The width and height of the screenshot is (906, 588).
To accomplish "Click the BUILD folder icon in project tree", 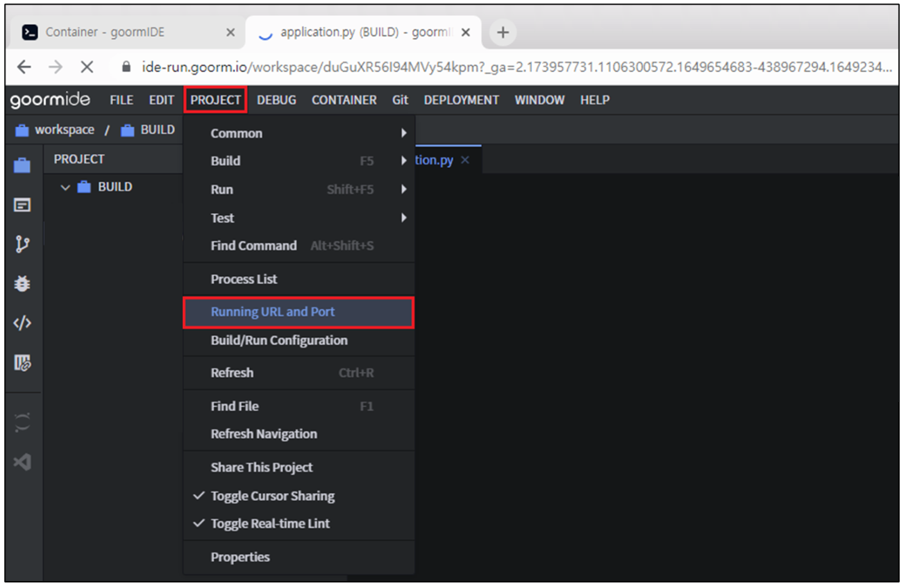I will (85, 187).
